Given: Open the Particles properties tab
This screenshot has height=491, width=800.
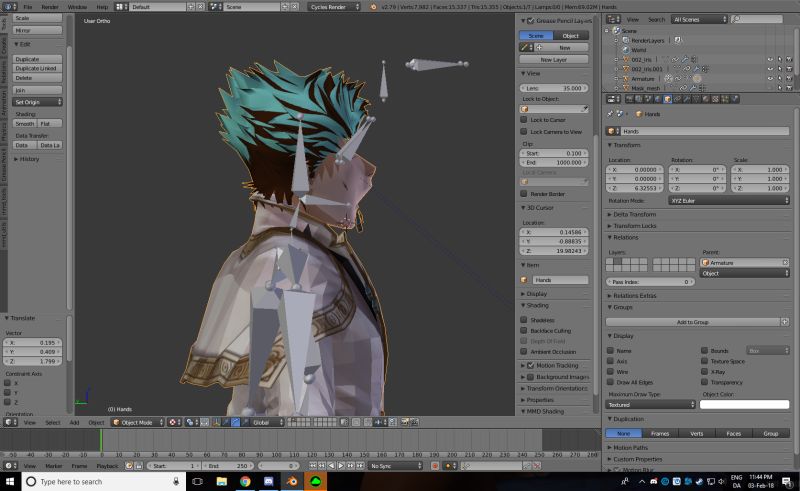Looking at the screenshot, I should (x=725, y=99).
